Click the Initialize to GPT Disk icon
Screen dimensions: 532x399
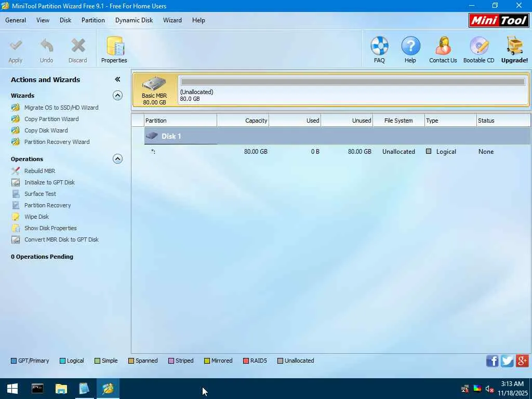[x=16, y=182]
